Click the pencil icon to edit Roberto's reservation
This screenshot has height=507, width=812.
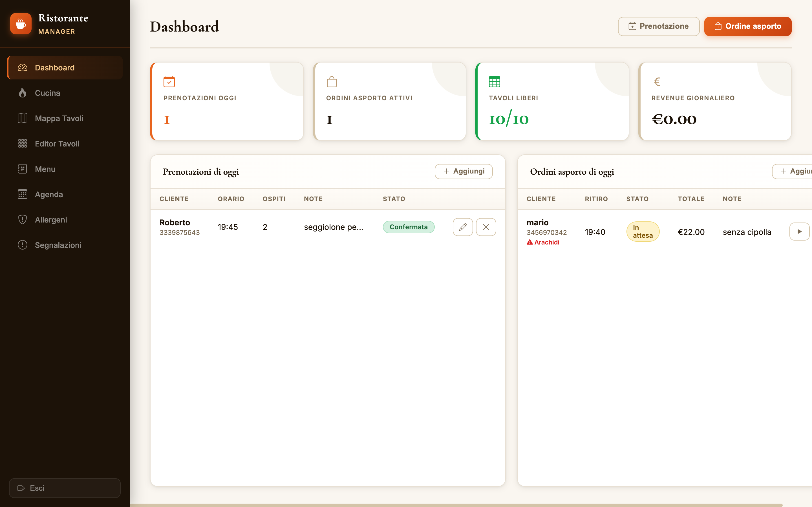point(463,227)
